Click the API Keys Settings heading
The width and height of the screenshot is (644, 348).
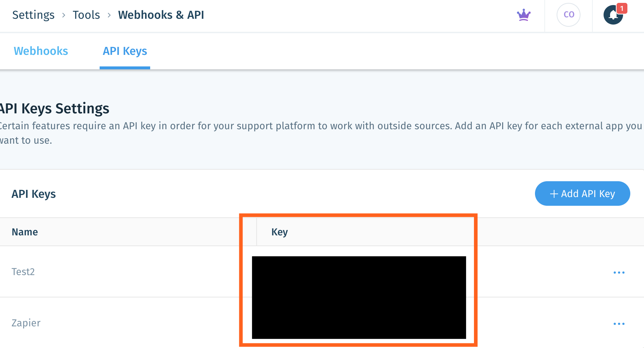pyautogui.click(x=55, y=109)
